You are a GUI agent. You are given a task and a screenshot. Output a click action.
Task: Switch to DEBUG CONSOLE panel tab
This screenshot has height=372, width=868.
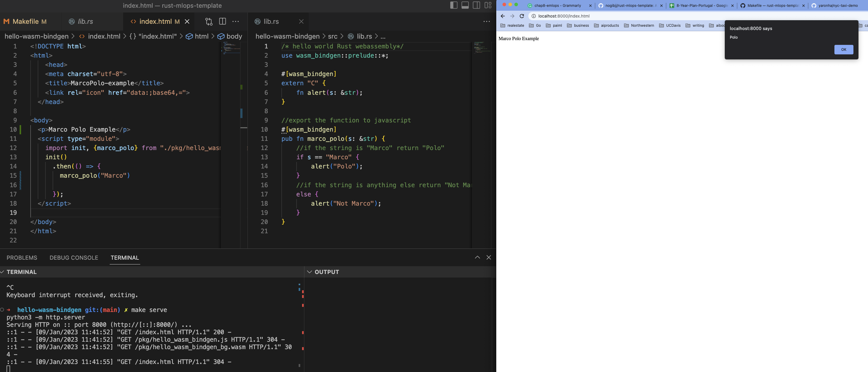click(x=74, y=258)
